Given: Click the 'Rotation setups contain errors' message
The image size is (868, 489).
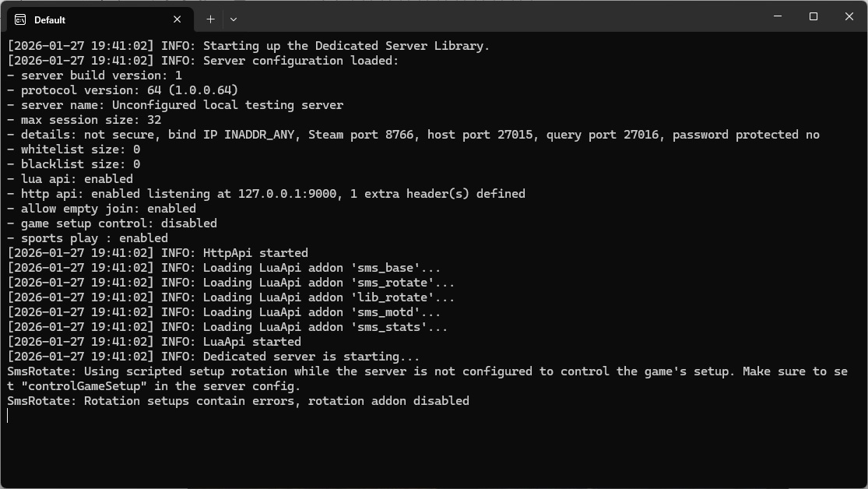Looking at the screenshot, I should click(x=237, y=401).
